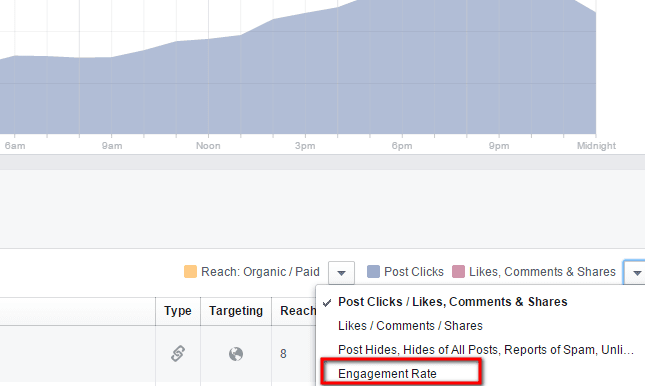Click the link post type icon

coord(178,353)
